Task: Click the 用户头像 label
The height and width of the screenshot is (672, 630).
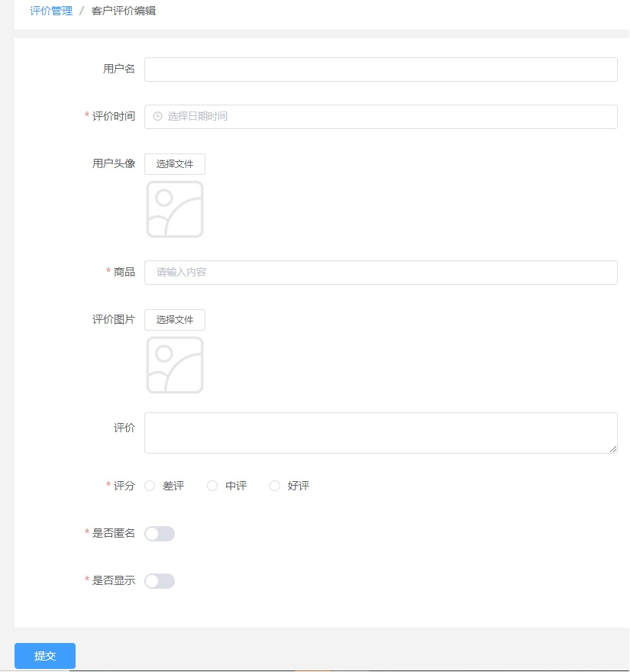Action: pos(114,163)
